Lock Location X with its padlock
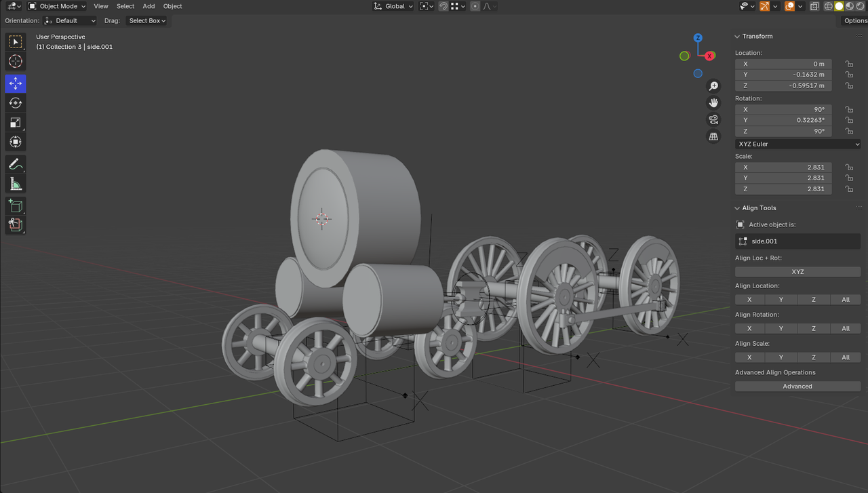 tap(848, 64)
